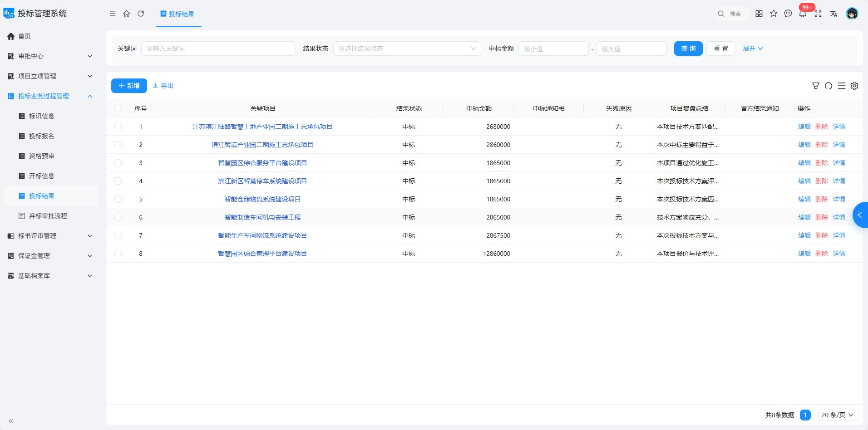This screenshot has width=868, height=430.
Task: Click the table filter funnel icon
Action: pos(816,86)
